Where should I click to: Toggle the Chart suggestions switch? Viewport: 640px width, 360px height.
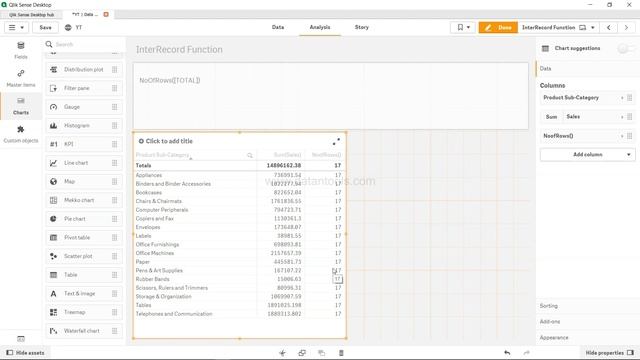[625, 49]
